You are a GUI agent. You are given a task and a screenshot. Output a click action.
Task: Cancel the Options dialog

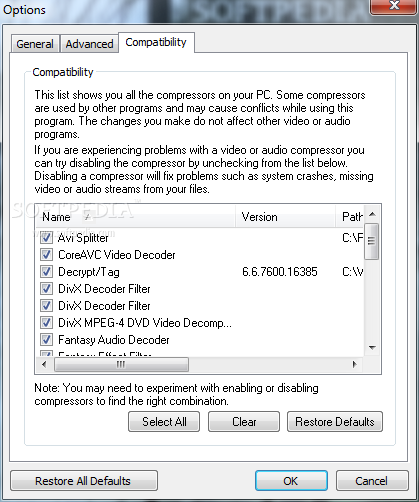[372, 481]
